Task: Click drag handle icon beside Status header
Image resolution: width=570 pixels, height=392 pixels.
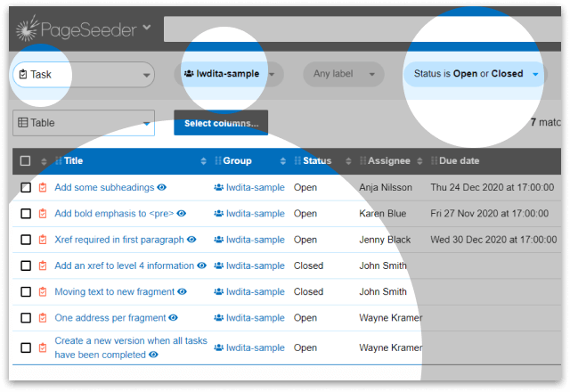Action: 297,161
